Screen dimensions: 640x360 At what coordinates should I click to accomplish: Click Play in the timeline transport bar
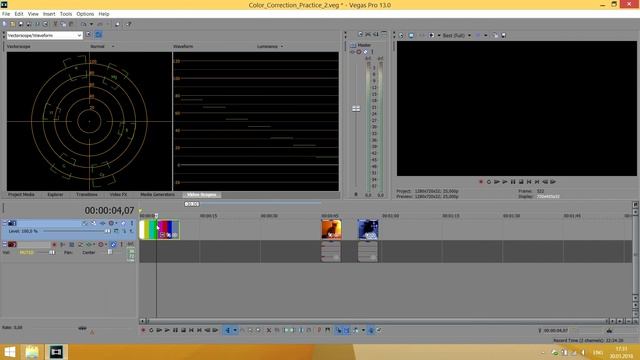click(167, 330)
